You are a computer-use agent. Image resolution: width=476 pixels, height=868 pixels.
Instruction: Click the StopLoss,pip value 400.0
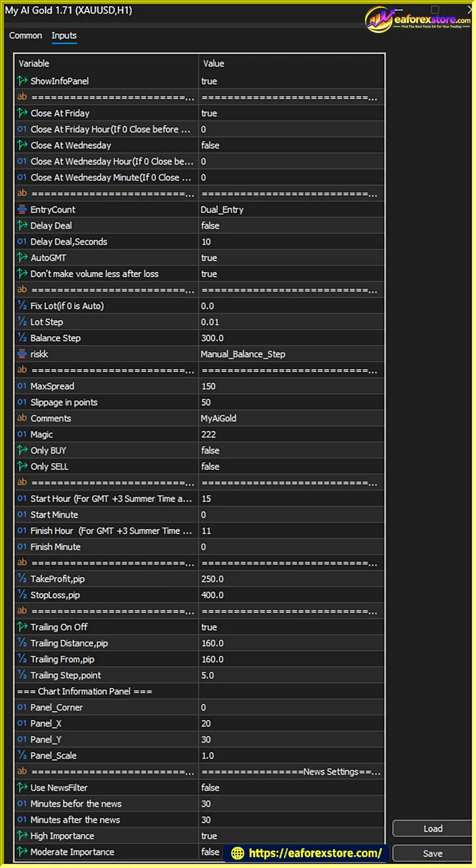click(212, 595)
